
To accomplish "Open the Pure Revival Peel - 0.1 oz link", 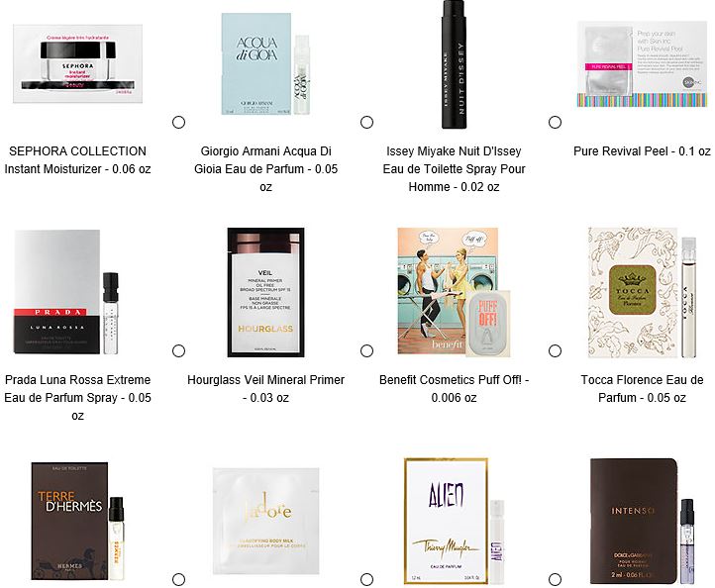I will pyautogui.click(x=642, y=151).
